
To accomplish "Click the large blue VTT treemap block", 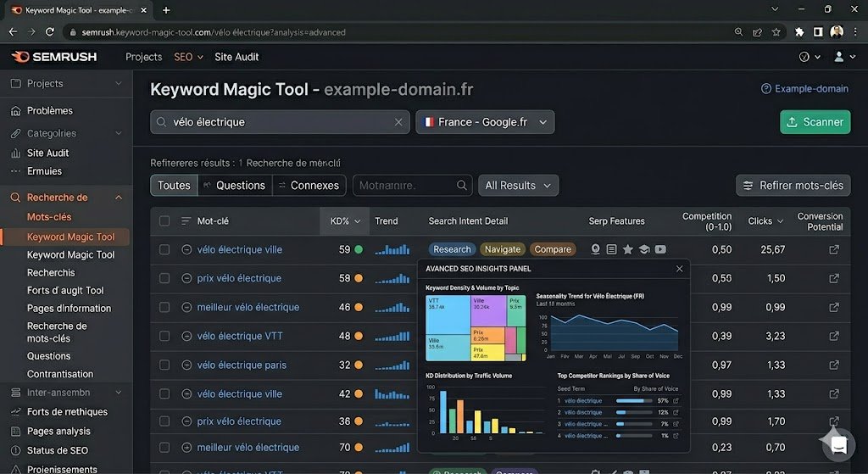I will tap(448, 315).
